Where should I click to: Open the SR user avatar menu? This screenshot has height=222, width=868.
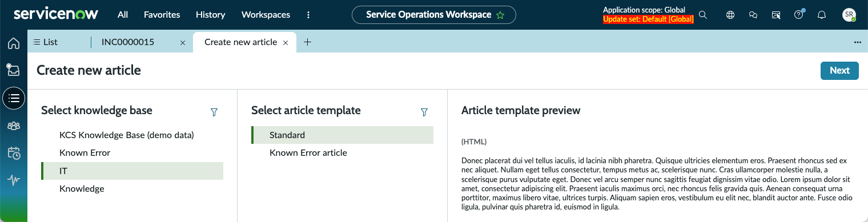click(x=849, y=15)
